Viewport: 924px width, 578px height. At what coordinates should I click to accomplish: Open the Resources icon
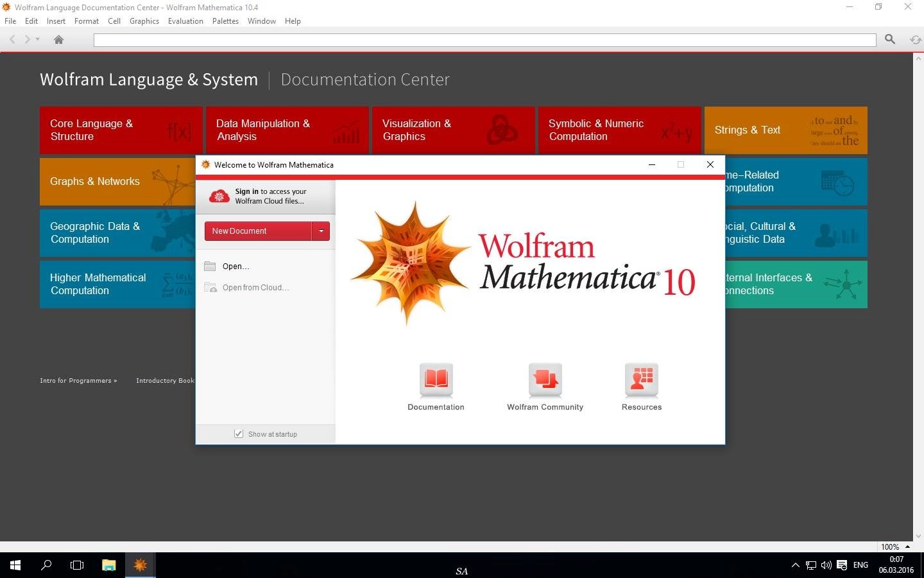pyautogui.click(x=642, y=380)
